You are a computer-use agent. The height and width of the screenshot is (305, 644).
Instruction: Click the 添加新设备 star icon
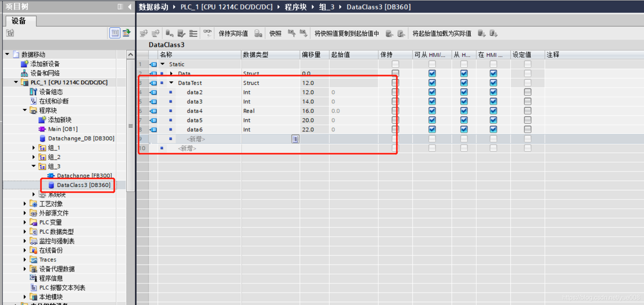coord(25,64)
